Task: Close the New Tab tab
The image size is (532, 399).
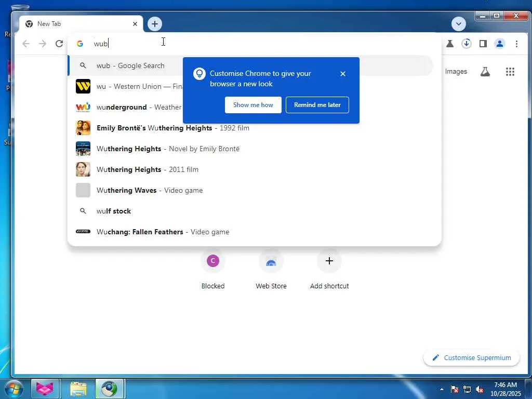Action: pos(135,24)
